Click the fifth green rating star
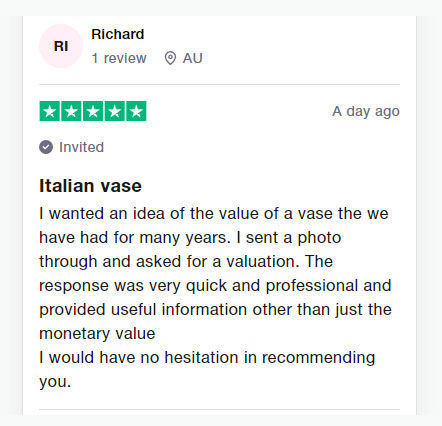 click(136, 111)
